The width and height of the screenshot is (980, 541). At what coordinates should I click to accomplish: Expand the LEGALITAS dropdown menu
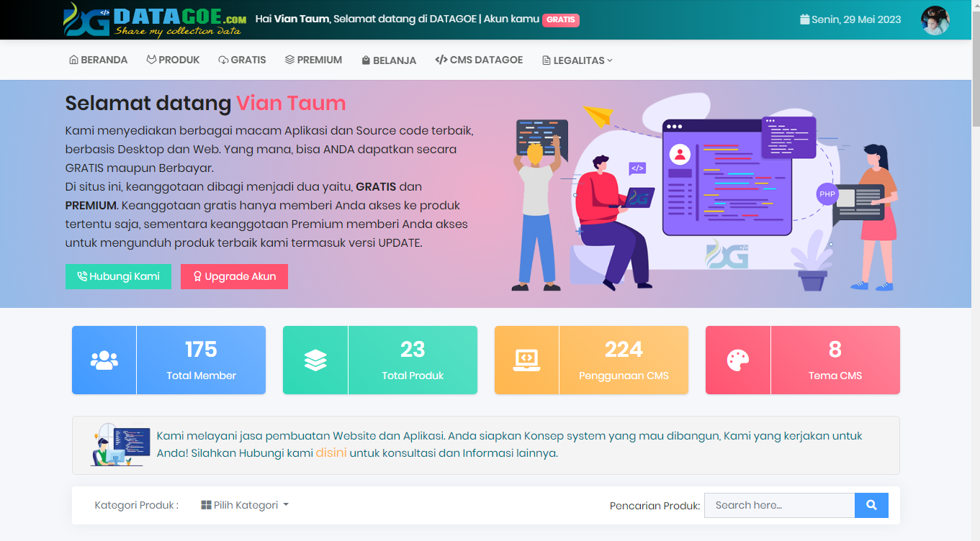click(577, 60)
